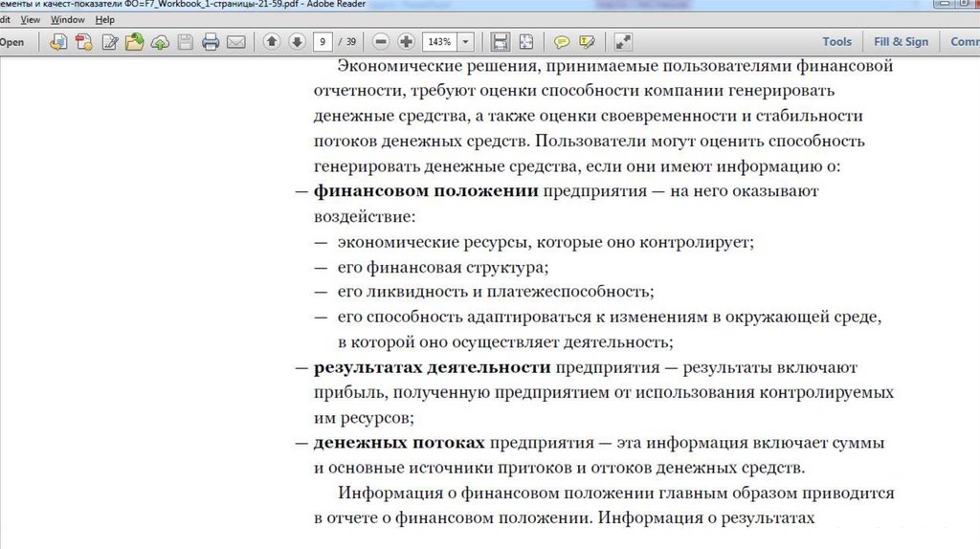Click the line starting 'Экономические решения'
Viewport: 980px width, 549px height.
(x=615, y=66)
